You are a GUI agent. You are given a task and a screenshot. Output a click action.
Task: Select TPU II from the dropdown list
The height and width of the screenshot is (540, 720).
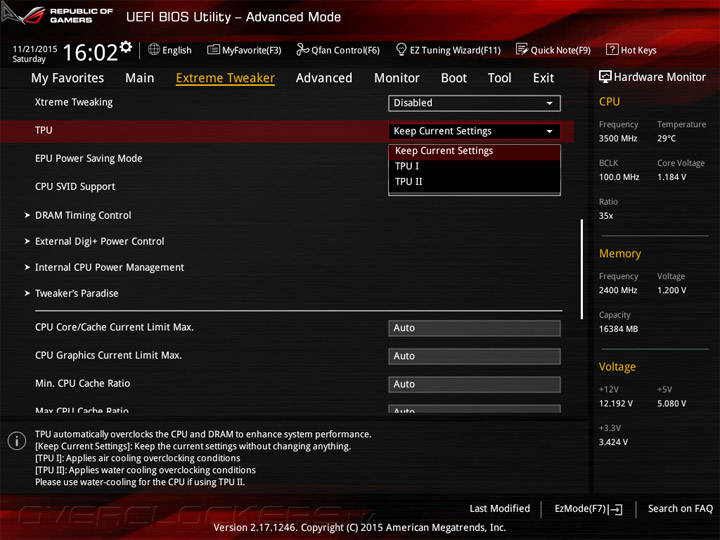point(474,182)
